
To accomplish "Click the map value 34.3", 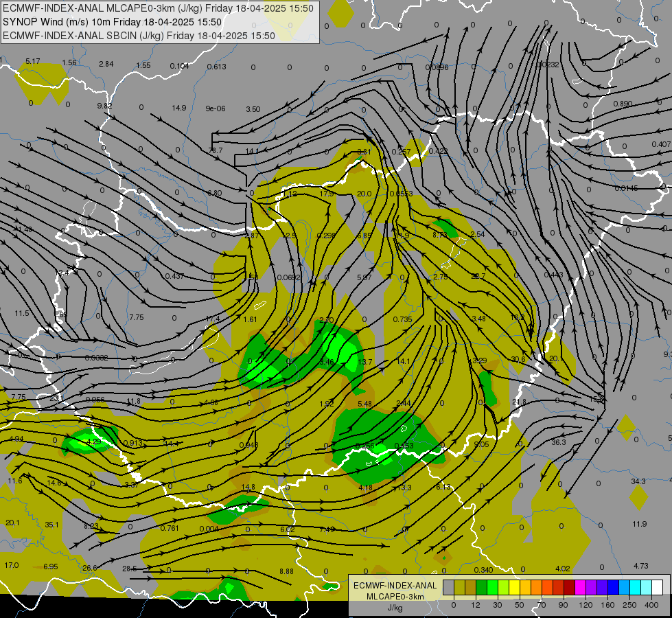I will pos(638,481).
